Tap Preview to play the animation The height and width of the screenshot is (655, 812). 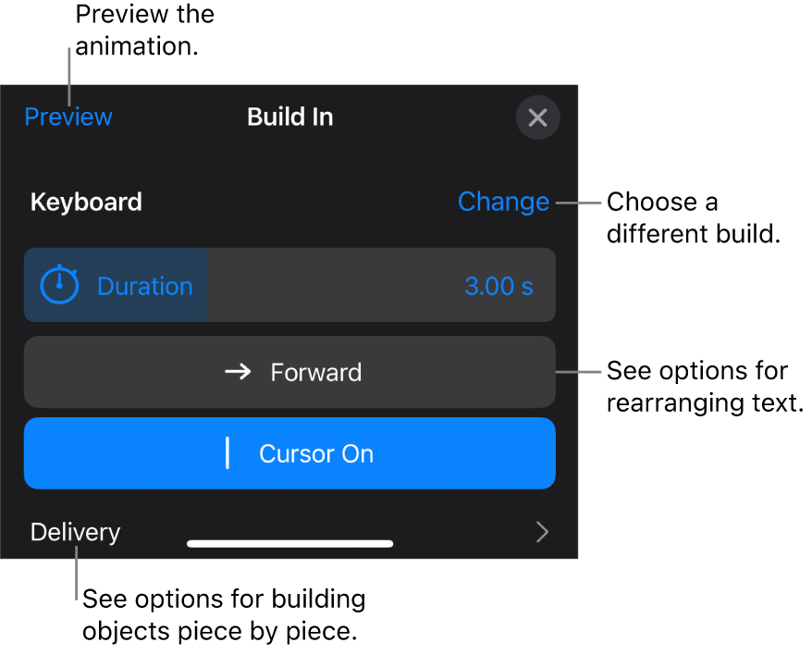coord(68,117)
